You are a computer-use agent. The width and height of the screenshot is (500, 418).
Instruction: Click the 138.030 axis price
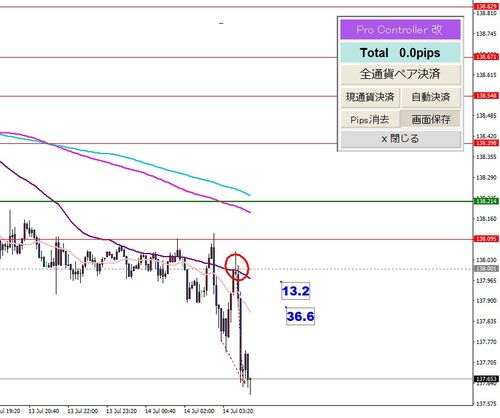pos(486,260)
